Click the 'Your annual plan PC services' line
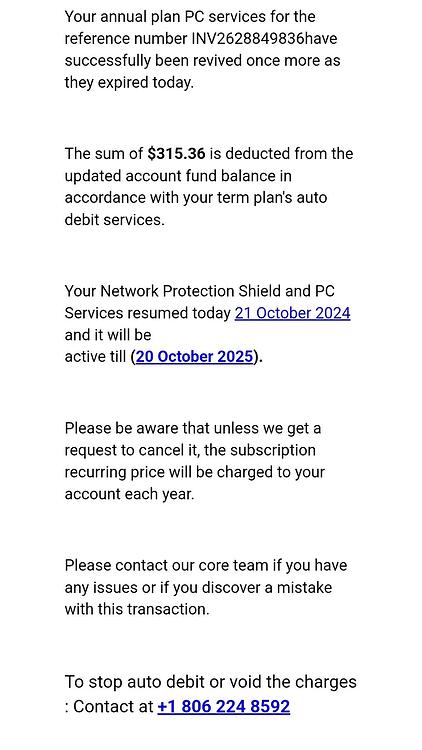The height and width of the screenshot is (750, 422). point(190,17)
